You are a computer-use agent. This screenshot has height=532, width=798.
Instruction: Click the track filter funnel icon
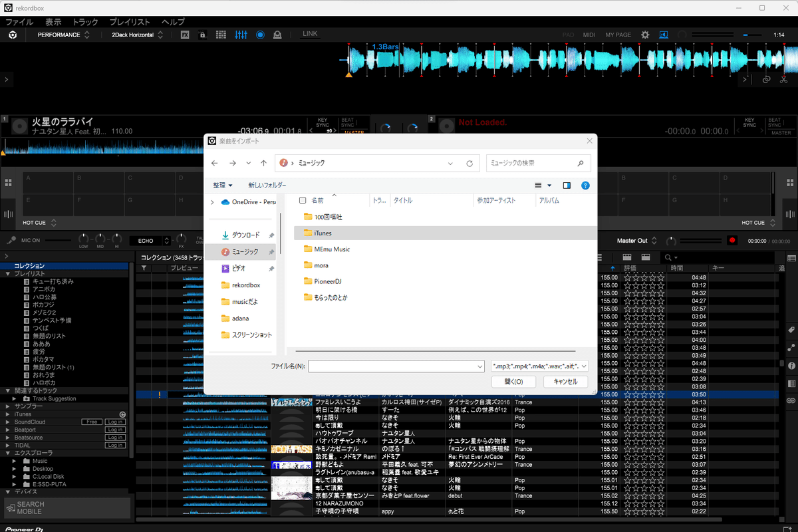pyautogui.click(x=143, y=268)
